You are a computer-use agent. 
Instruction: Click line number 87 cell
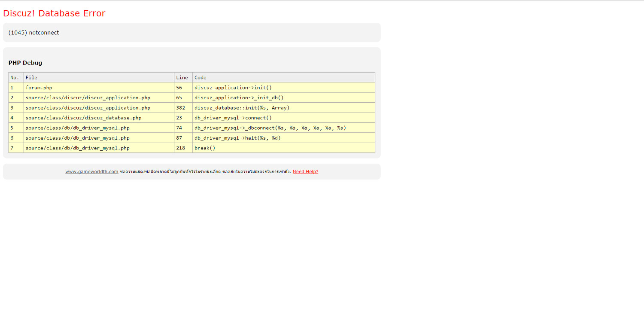(183, 138)
